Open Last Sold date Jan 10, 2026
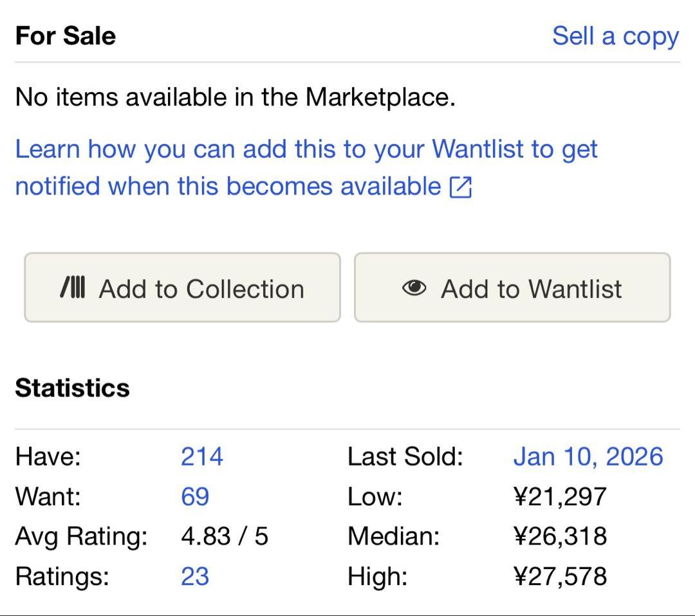 coord(588,456)
